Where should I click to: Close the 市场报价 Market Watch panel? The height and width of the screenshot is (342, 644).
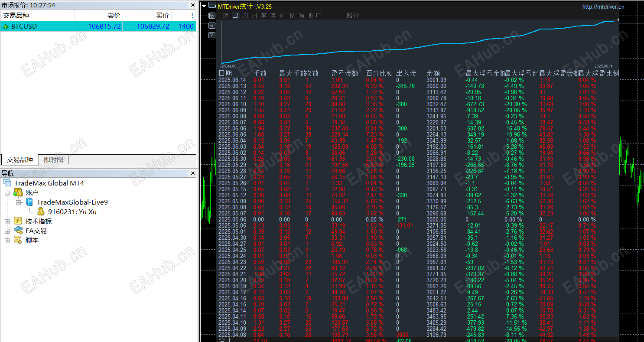(x=193, y=5)
